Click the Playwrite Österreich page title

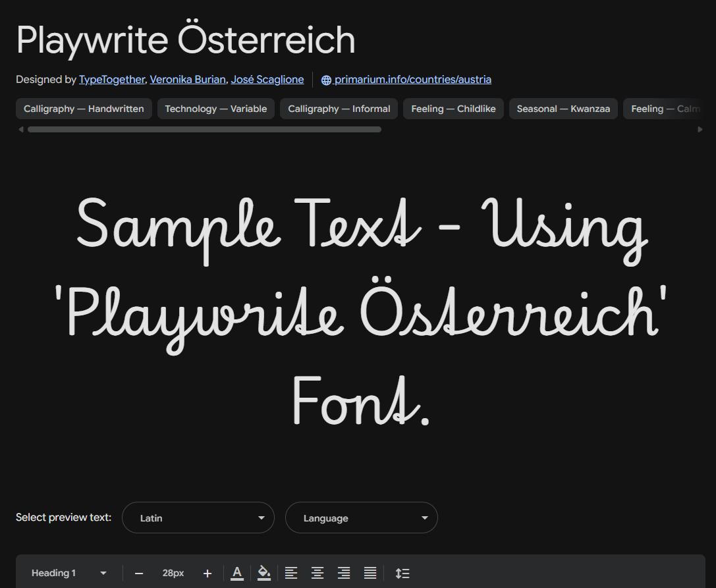click(186, 40)
